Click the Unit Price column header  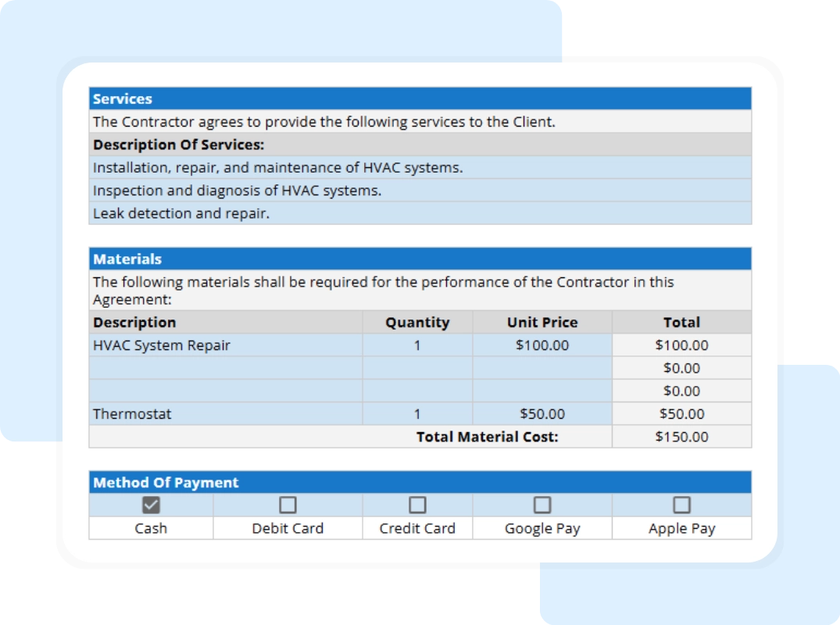point(542,323)
